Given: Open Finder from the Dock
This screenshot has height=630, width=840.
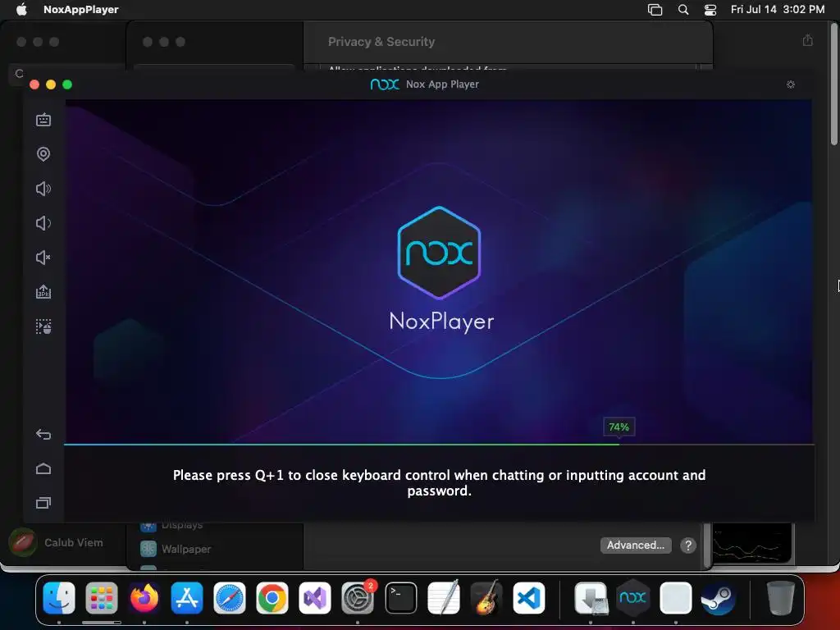Looking at the screenshot, I should click(59, 598).
